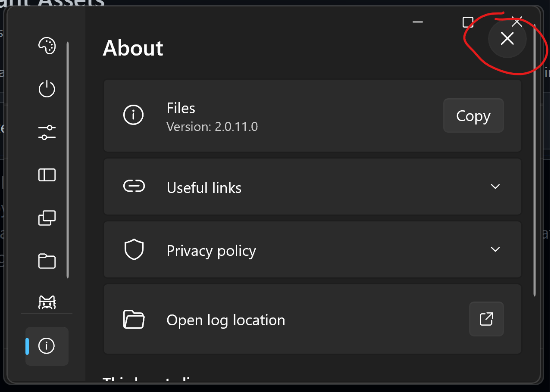Expand the Useful links section
551x392 pixels.
(x=495, y=186)
